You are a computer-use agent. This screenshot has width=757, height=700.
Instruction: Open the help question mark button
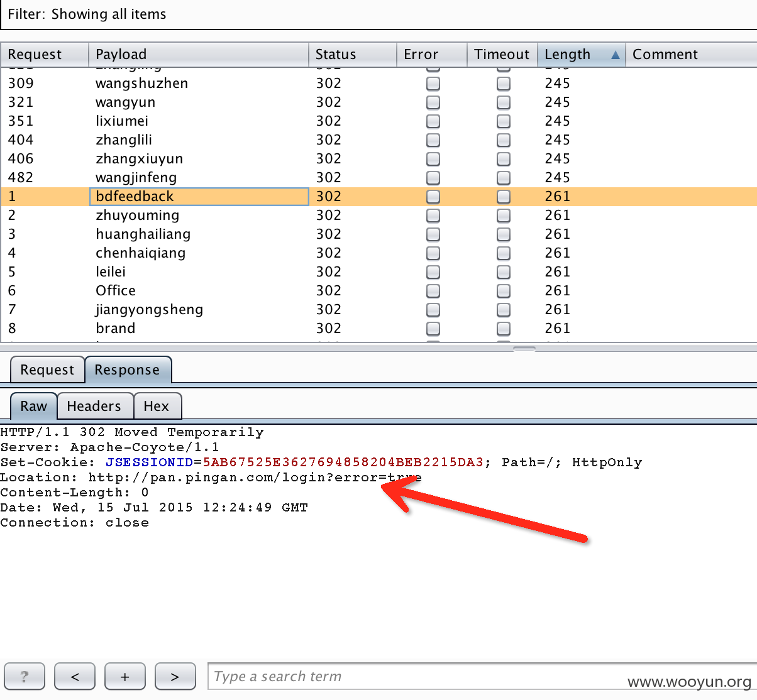pos(25,677)
